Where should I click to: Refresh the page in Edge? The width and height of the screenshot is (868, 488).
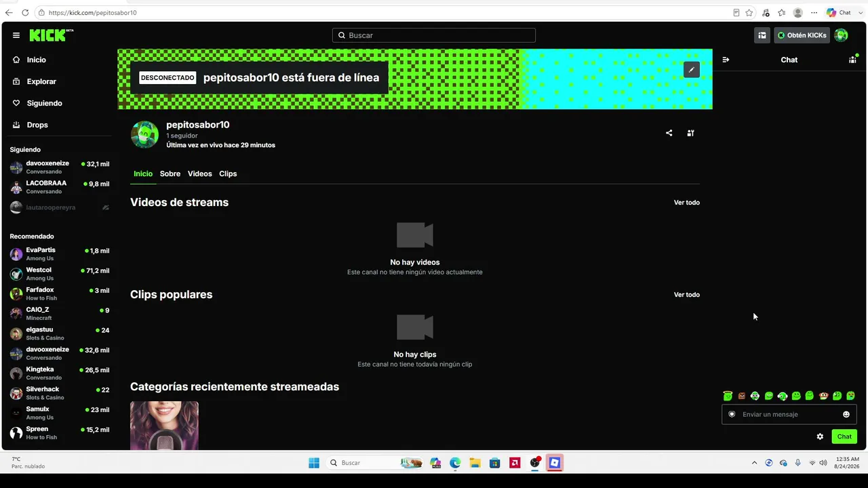25,12
